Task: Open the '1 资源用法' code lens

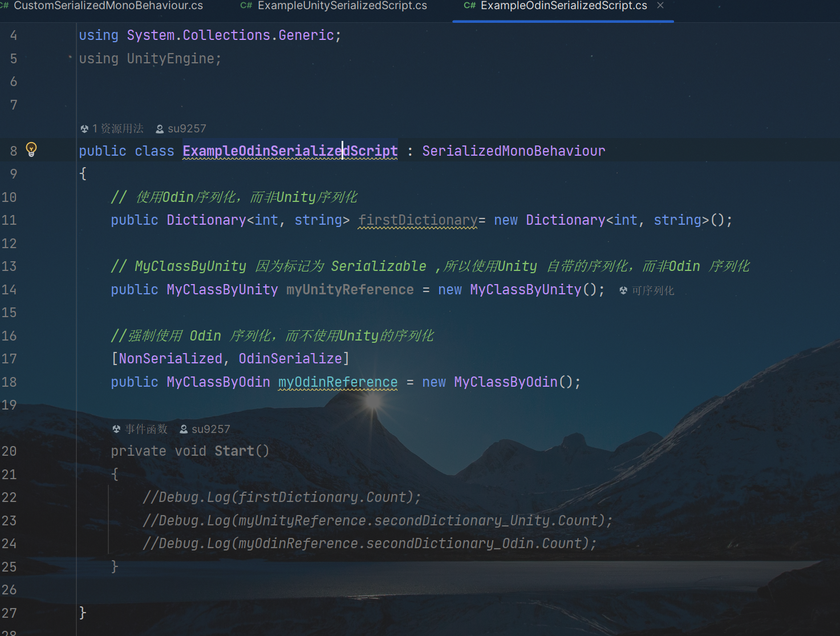Action: 118,129
